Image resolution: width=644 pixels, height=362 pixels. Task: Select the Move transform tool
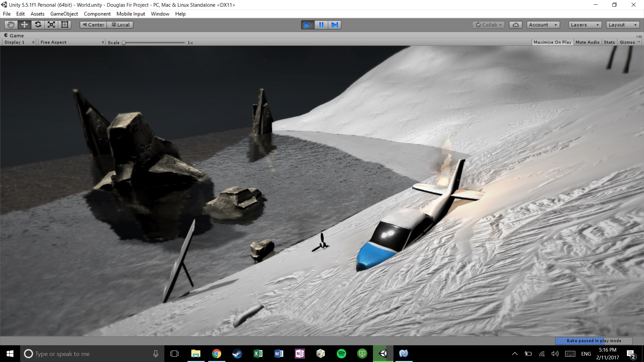[24, 25]
